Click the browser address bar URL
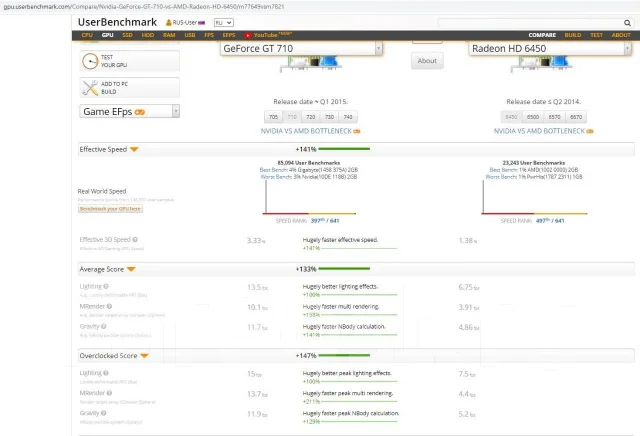 click(144, 7)
